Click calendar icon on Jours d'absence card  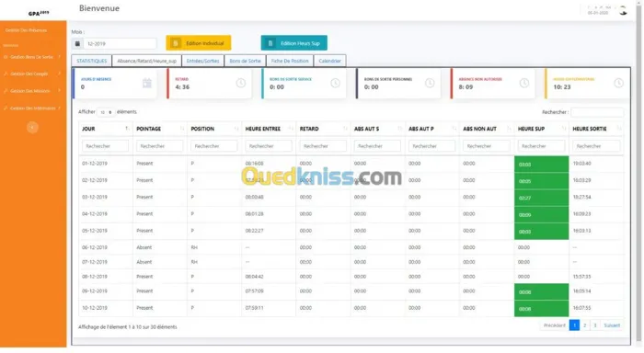coord(147,84)
